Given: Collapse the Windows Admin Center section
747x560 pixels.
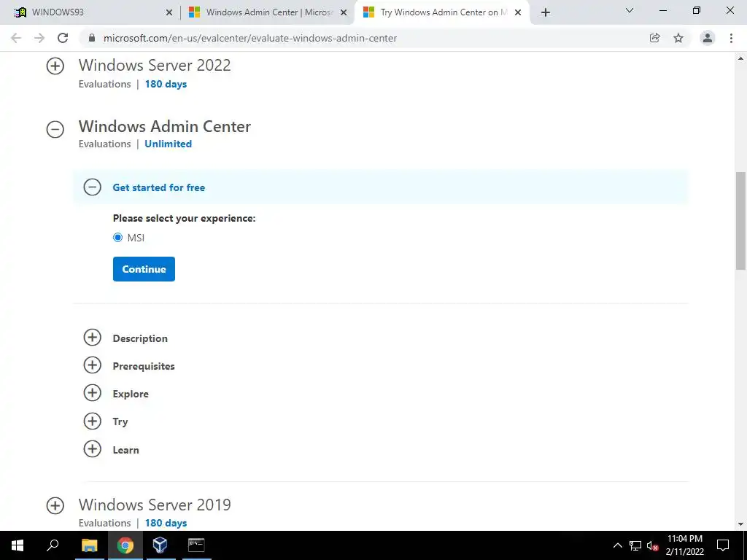Looking at the screenshot, I should pos(55,129).
